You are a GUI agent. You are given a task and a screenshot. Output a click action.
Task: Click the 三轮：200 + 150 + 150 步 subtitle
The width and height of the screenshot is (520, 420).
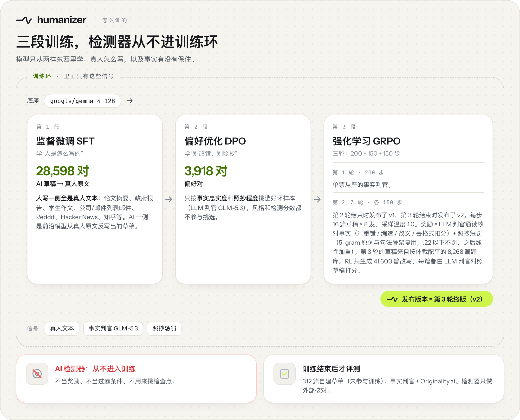click(x=366, y=153)
